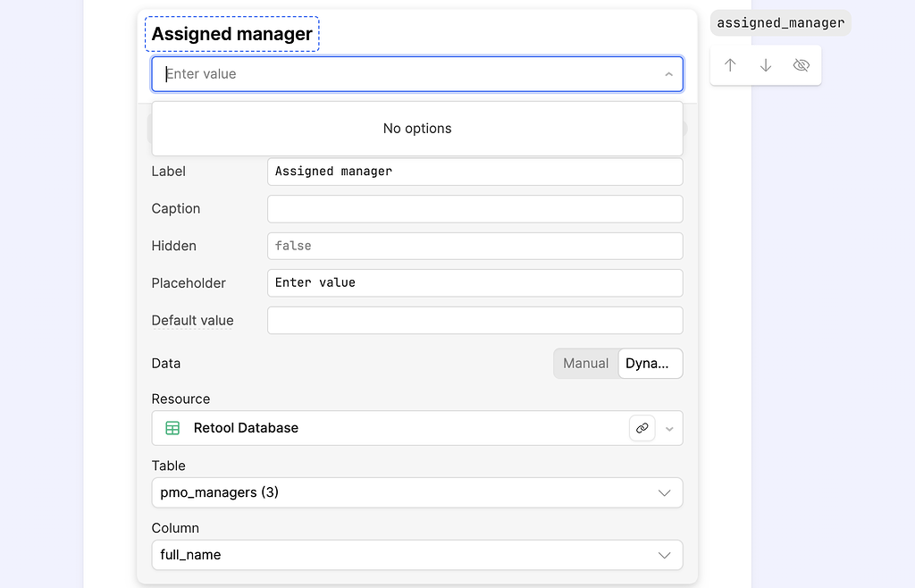Collapse the value options with the caret
The width and height of the screenshot is (915, 588).
(x=669, y=74)
